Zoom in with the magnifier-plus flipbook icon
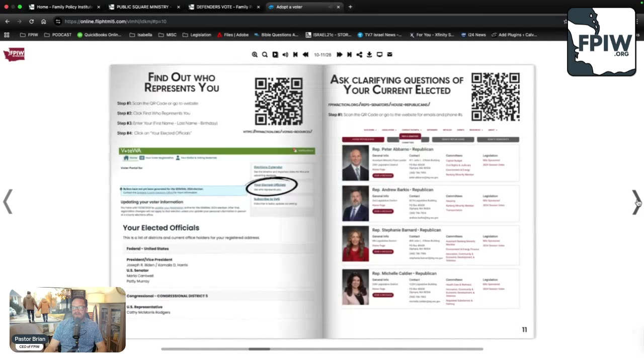Screen dimensions: 644x362 click(x=255, y=54)
